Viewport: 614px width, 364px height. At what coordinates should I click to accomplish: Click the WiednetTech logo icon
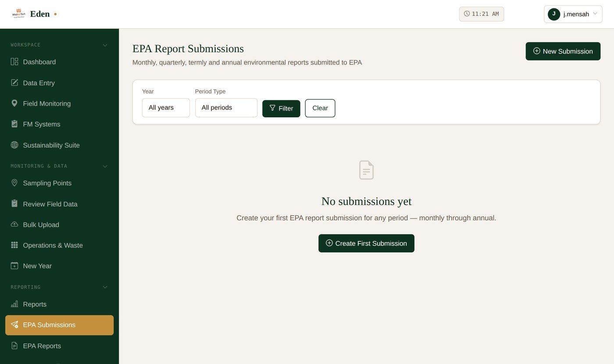point(19,14)
